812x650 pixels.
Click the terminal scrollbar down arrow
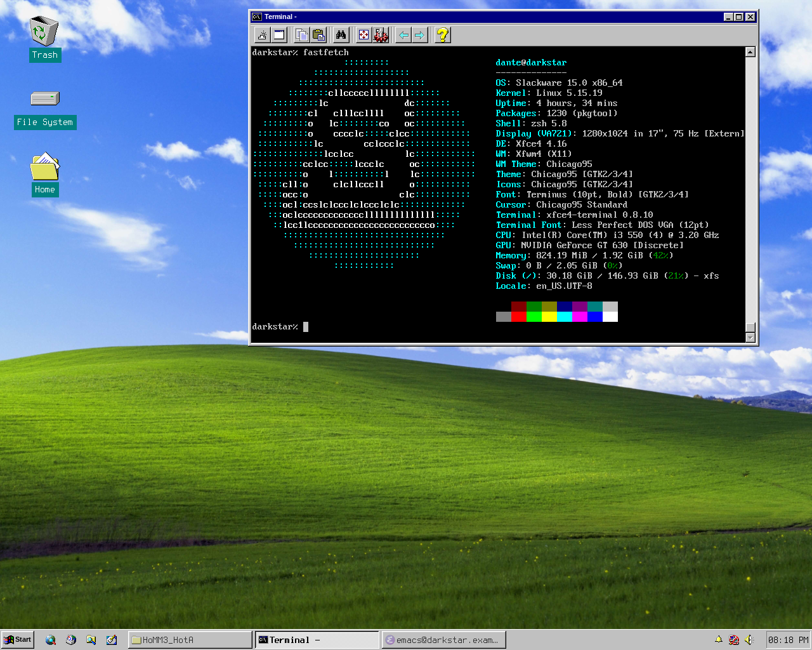pos(750,338)
